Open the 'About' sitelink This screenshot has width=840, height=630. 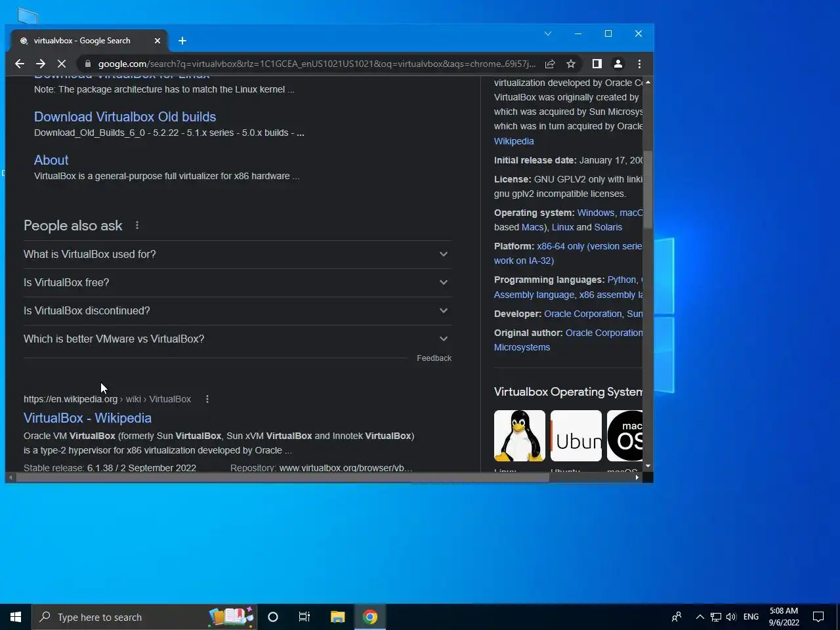point(51,160)
